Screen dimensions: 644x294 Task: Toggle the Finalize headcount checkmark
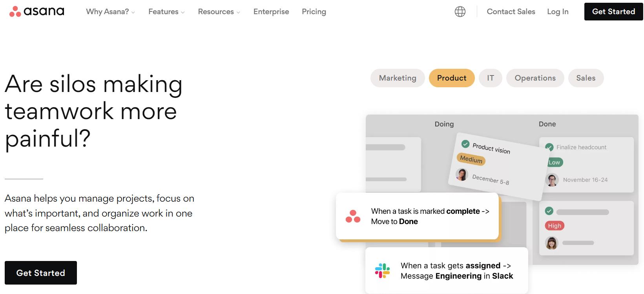(549, 147)
